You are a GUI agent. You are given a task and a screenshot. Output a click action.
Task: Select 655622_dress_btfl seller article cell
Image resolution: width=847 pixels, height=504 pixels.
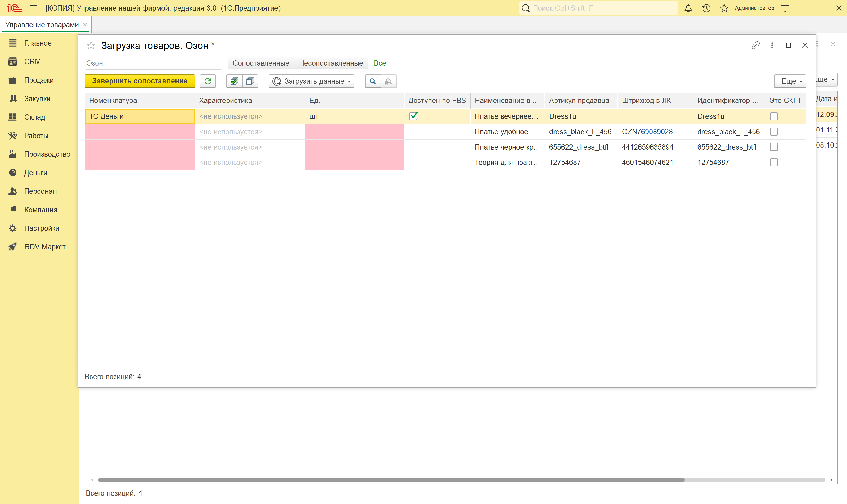click(x=581, y=147)
